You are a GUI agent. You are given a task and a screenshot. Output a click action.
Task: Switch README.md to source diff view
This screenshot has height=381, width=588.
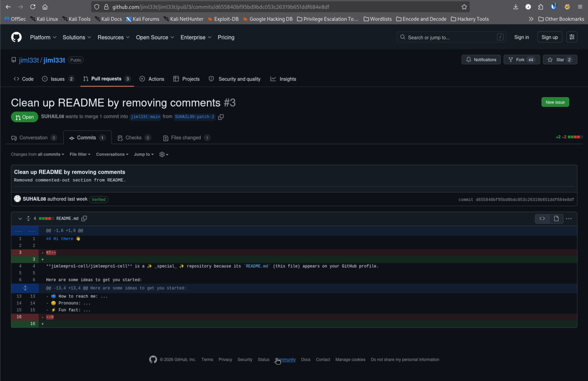(x=542, y=219)
